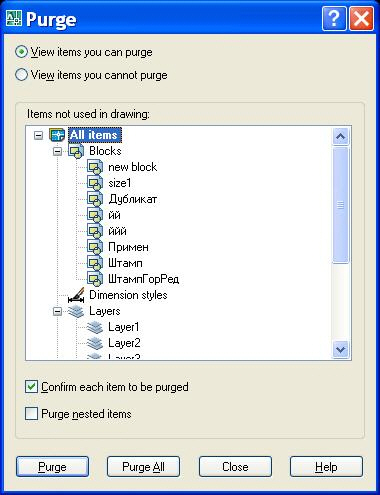
Task: Select 'View items you cannot purge' radio
Action: point(21,75)
